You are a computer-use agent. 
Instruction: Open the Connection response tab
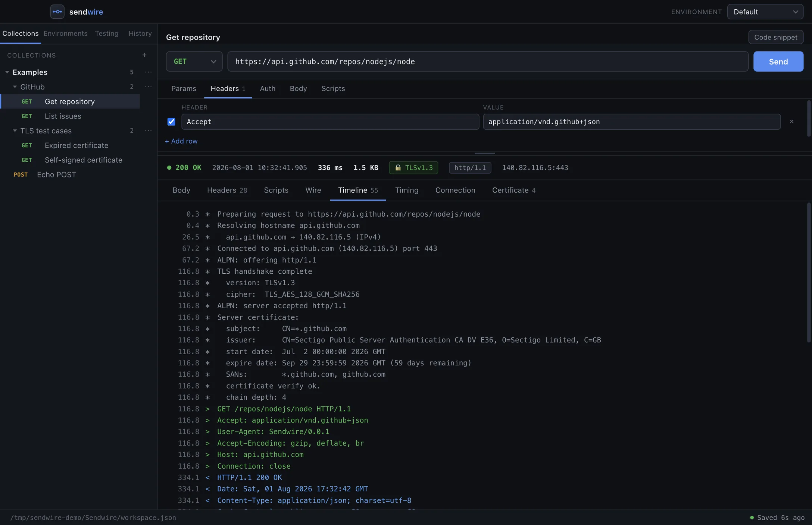(x=455, y=190)
